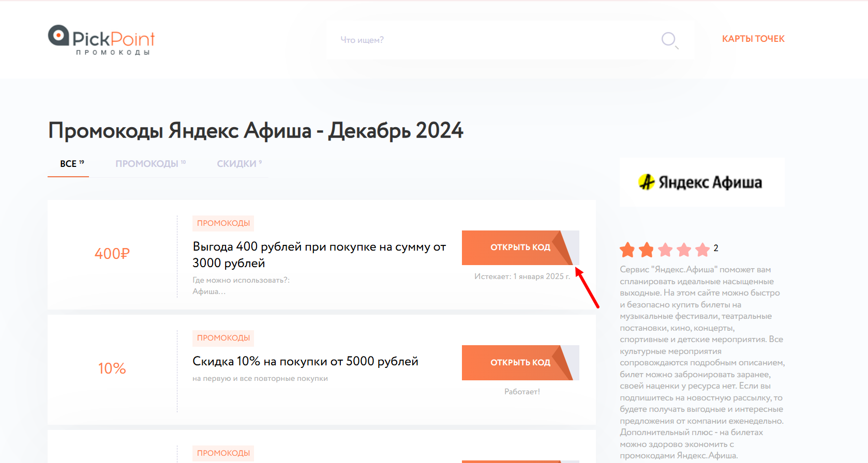Click the PickPoint logo

[x=101, y=40]
